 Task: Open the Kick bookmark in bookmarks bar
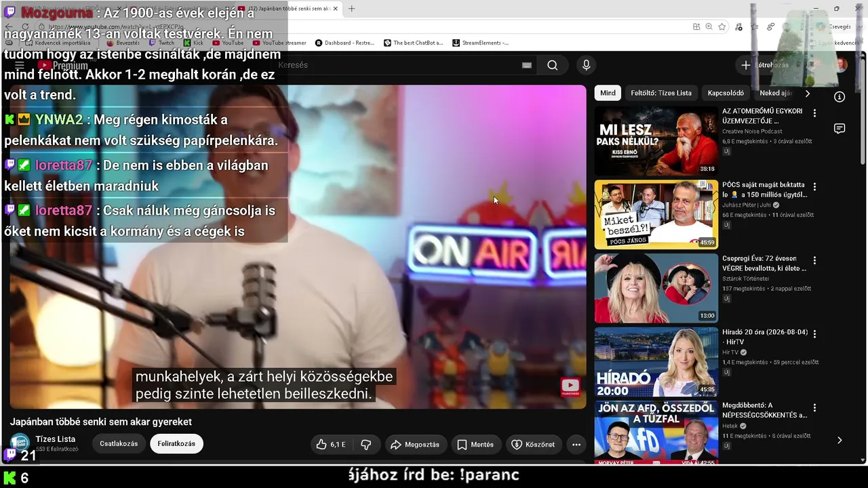(193, 43)
